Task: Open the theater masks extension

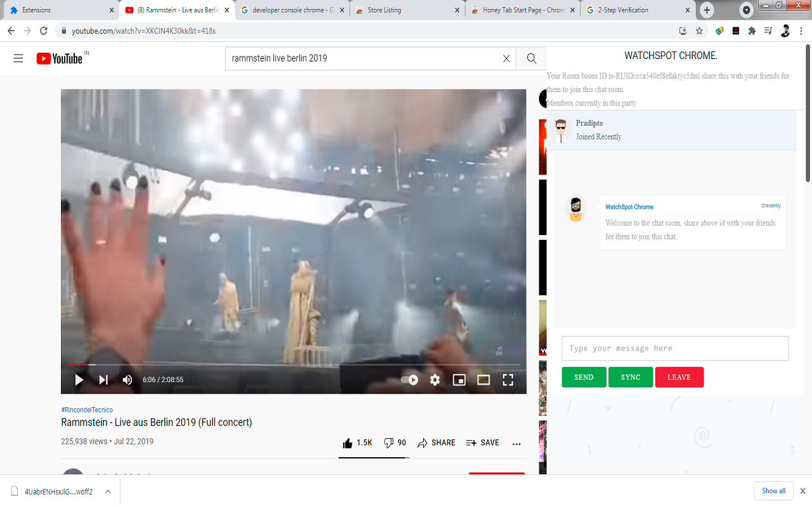Action: click(x=719, y=30)
